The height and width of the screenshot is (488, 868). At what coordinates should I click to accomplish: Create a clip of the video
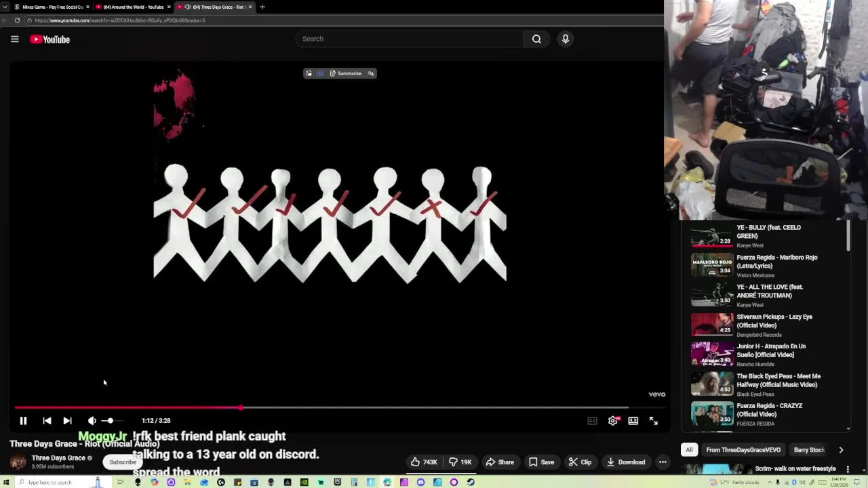point(580,462)
